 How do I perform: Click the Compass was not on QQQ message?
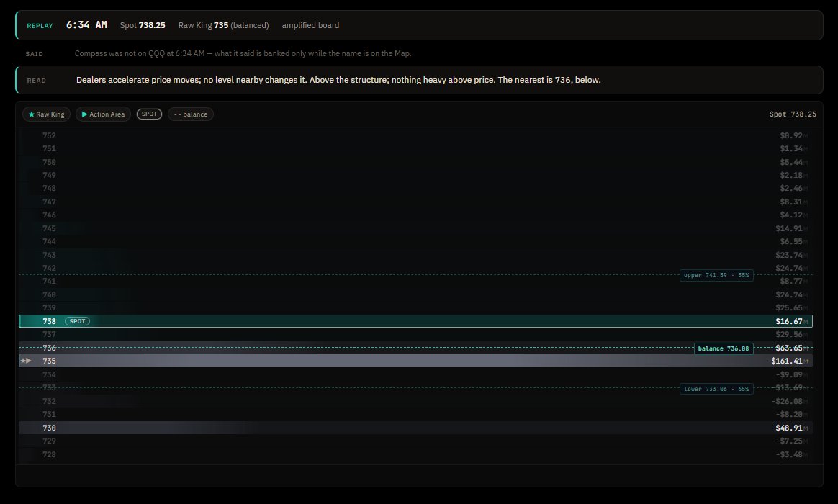[243, 53]
